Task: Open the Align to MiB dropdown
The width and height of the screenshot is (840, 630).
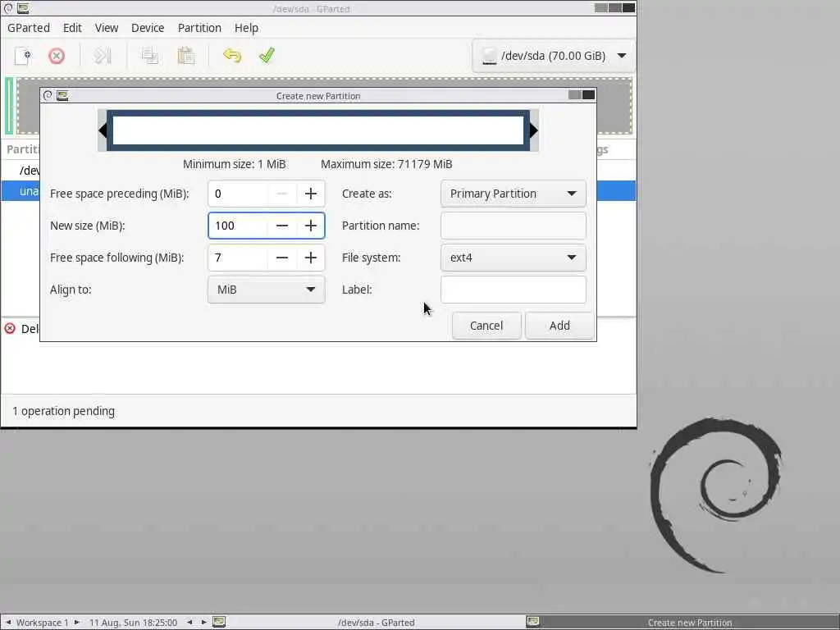Action: (x=267, y=290)
